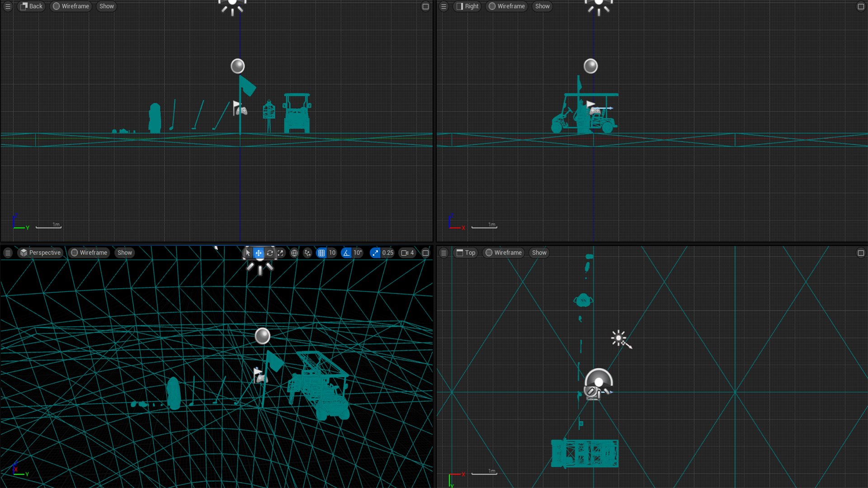Toggle rotation angle snapping
Viewport: 868px width, 488px height.
pyautogui.click(x=346, y=253)
